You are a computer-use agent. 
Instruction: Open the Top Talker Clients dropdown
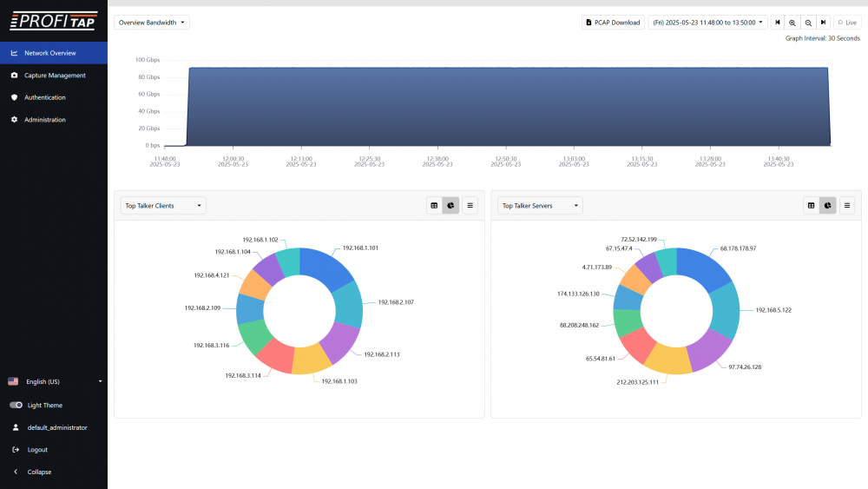tap(163, 206)
